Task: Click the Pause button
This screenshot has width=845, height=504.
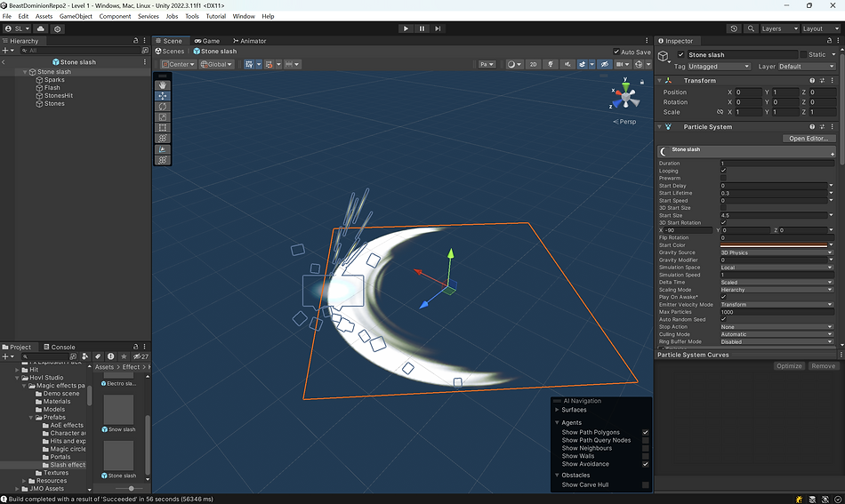Action: click(422, 28)
